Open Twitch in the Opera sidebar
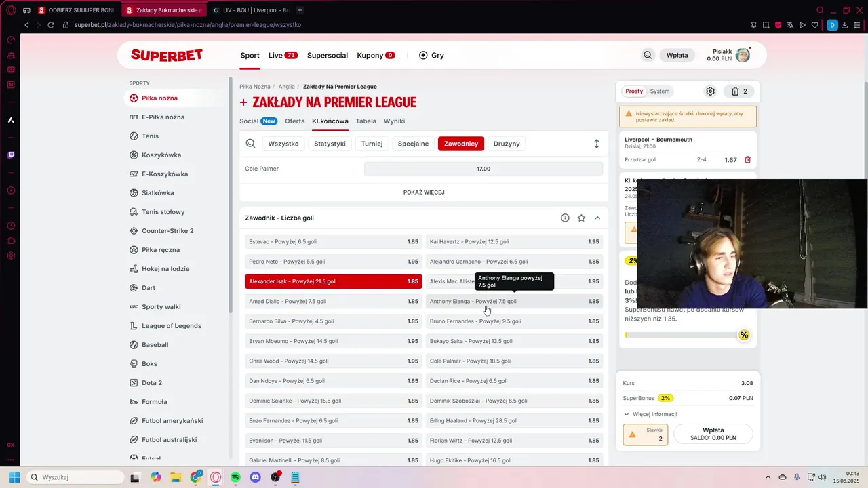The width and height of the screenshot is (868, 488). pos(11,155)
